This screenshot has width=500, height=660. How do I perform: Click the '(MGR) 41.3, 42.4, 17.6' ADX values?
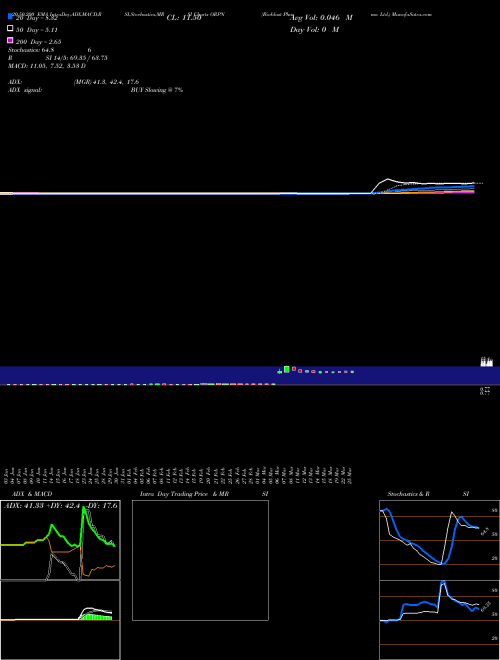[106, 82]
